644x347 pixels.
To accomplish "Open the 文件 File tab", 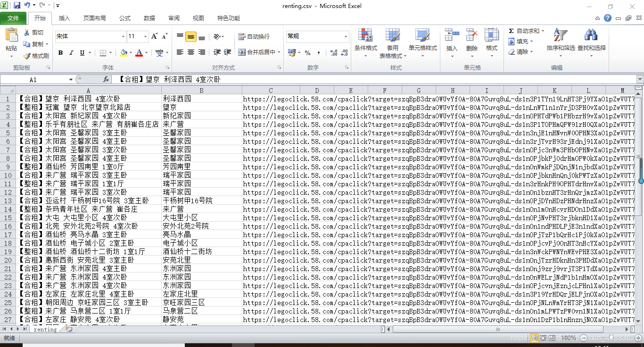I will [x=14, y=18].
